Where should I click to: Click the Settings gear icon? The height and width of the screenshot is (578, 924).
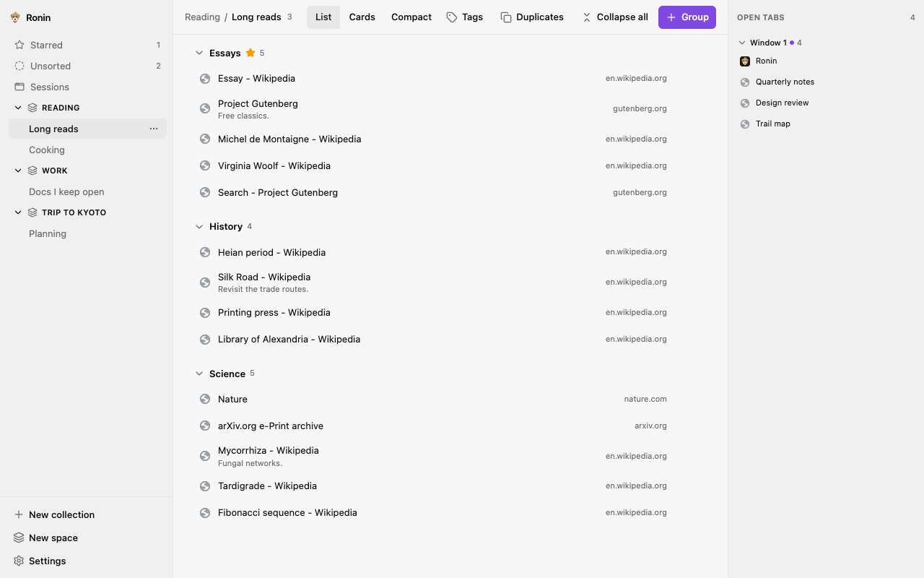19,561
